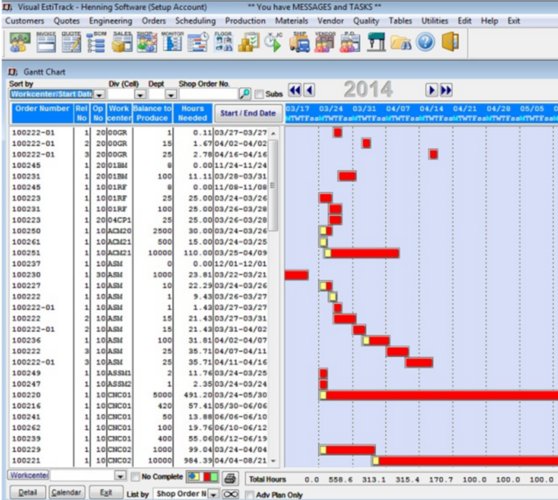Open the Quote toolbar icon

point(71,42)
